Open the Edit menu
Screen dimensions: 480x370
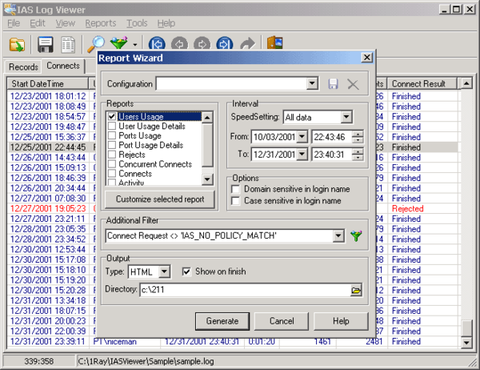coord(37,23)
